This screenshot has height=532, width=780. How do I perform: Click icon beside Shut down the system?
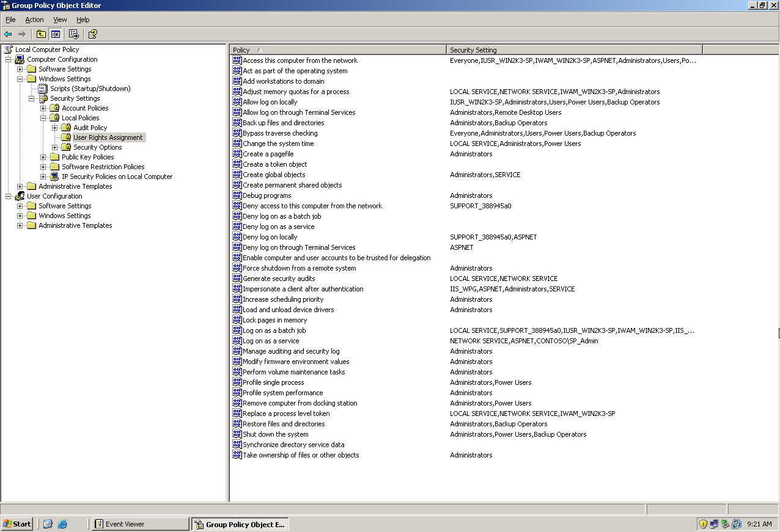tap(237, 434)
